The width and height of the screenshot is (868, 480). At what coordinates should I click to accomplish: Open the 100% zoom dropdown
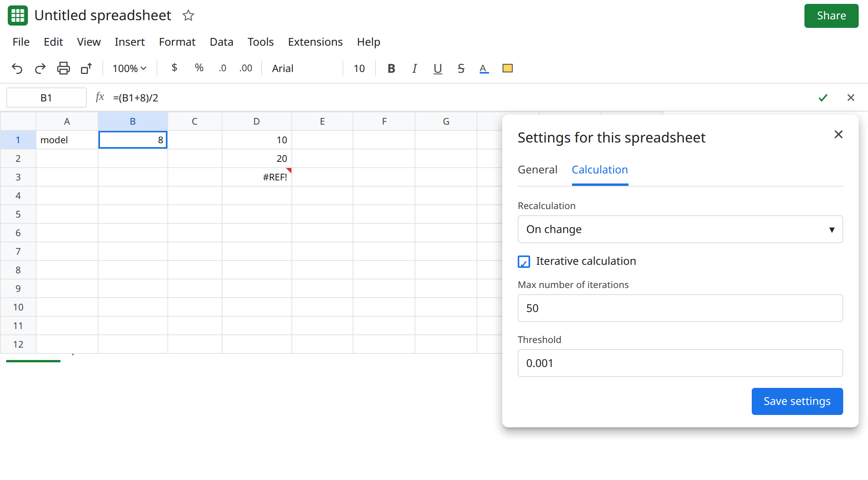point(129,69)
